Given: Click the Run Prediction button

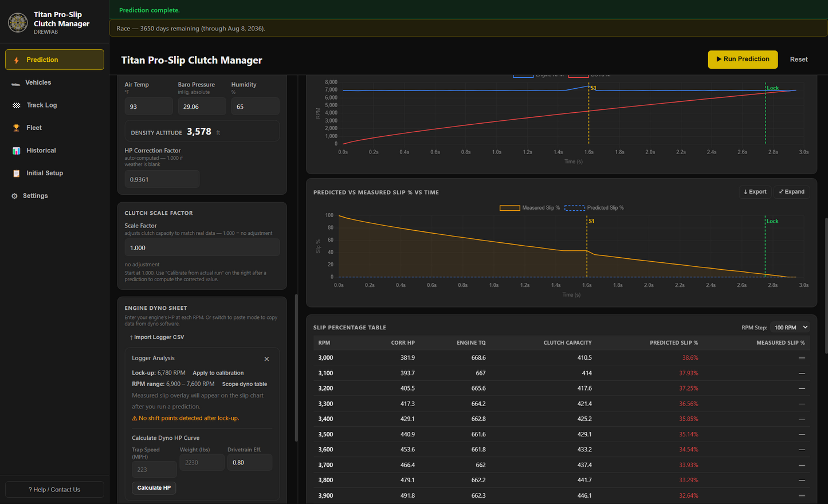Looking at the screenshot, I should click(743, 60).
